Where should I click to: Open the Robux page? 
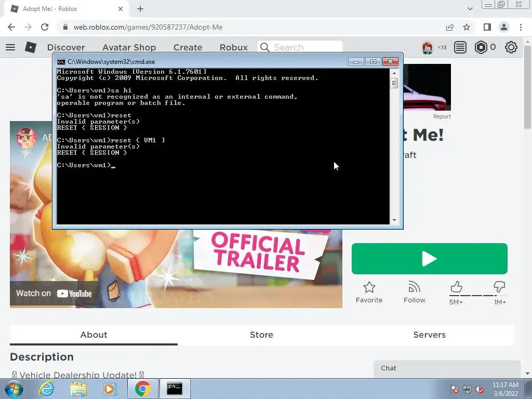233,47
